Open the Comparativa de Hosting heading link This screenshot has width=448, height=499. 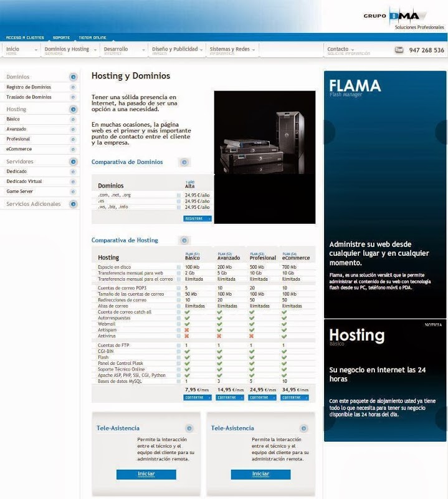(125, 240)
